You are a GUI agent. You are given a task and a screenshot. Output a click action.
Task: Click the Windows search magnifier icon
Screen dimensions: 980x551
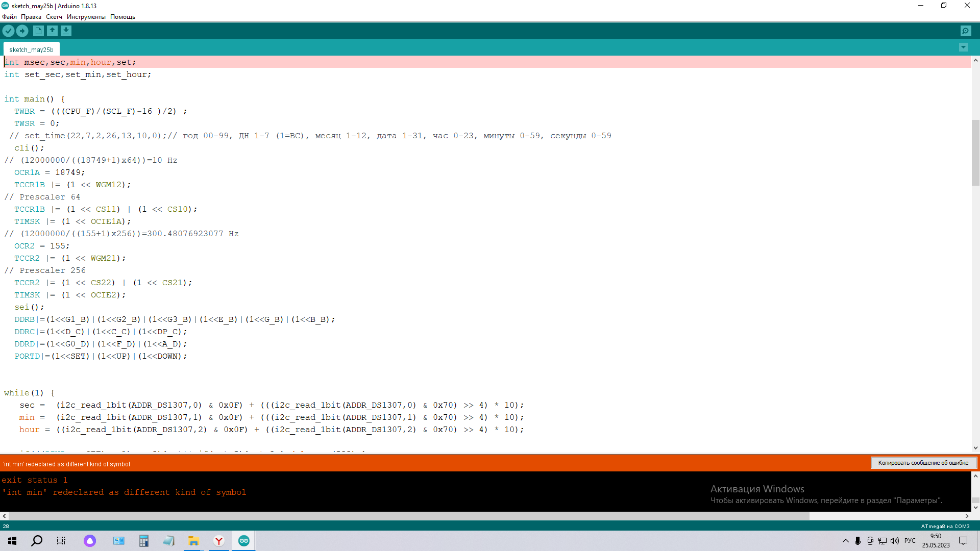click(37, 541)
